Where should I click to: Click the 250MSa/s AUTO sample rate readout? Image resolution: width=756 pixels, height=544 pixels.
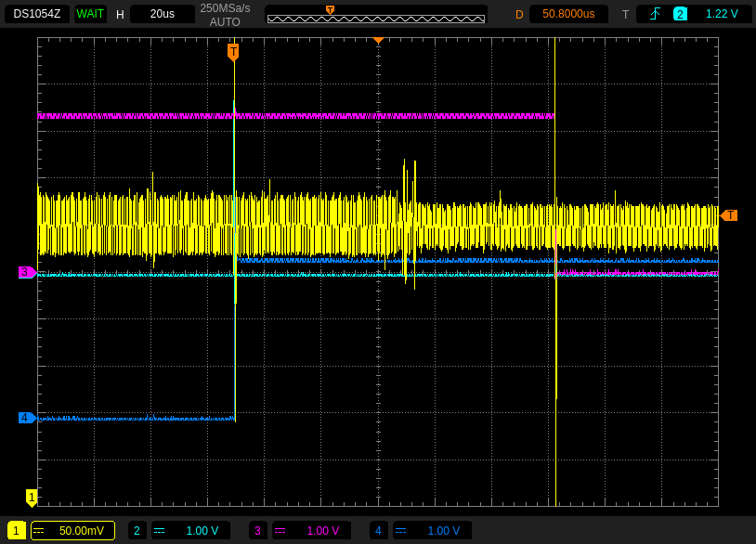coord(225,14)
